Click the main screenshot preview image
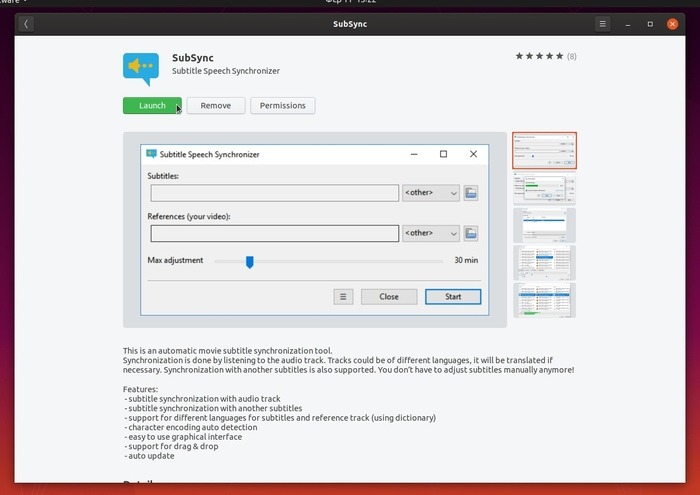 [315, 230]
